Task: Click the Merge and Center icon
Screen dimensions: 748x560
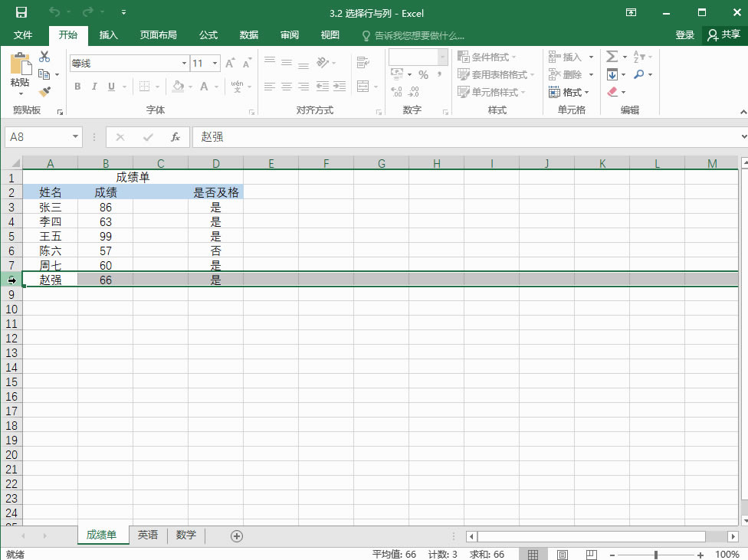Action: point(361,87)
